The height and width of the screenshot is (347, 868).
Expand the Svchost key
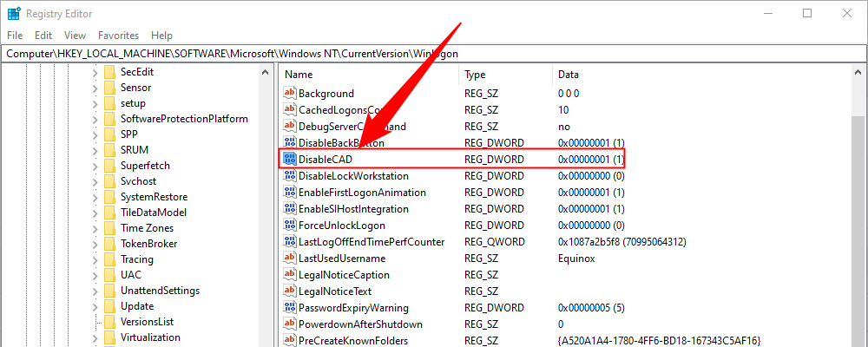(95, 181)
